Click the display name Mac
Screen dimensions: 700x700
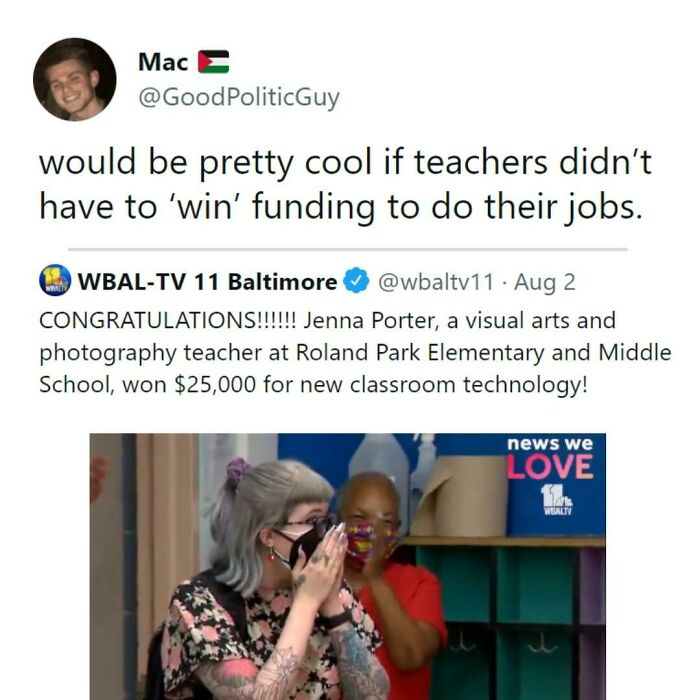[163, 62]
